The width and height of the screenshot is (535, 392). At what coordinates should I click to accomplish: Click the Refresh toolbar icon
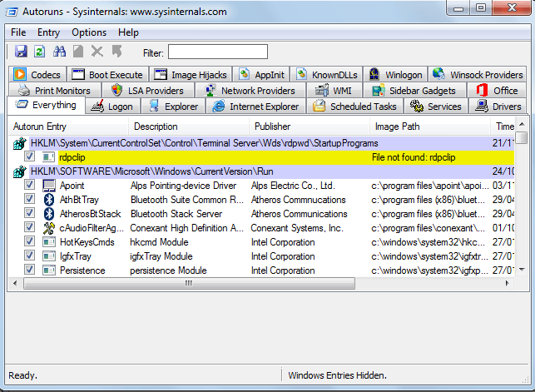tap(40, 52)
